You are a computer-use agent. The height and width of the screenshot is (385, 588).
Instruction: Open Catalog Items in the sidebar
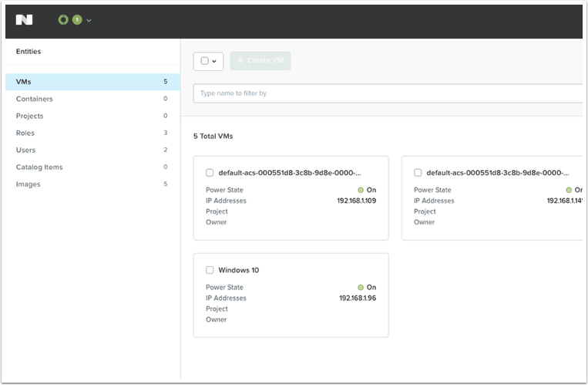coord(39,167)
